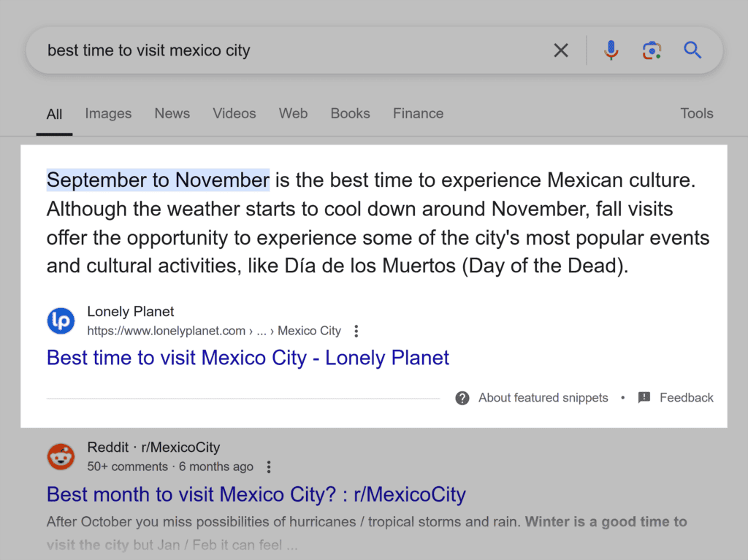Switch to the Images tab
Image resolution: width=748 pixels, height=560 pixels.
point(107,113)
